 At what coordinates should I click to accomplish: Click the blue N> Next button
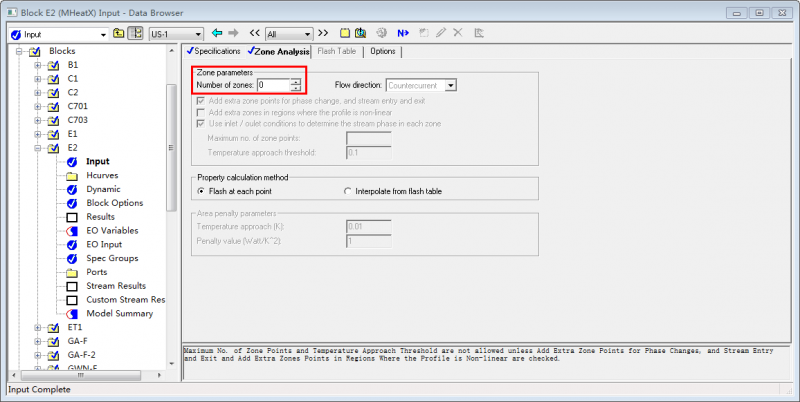(403, 33)
